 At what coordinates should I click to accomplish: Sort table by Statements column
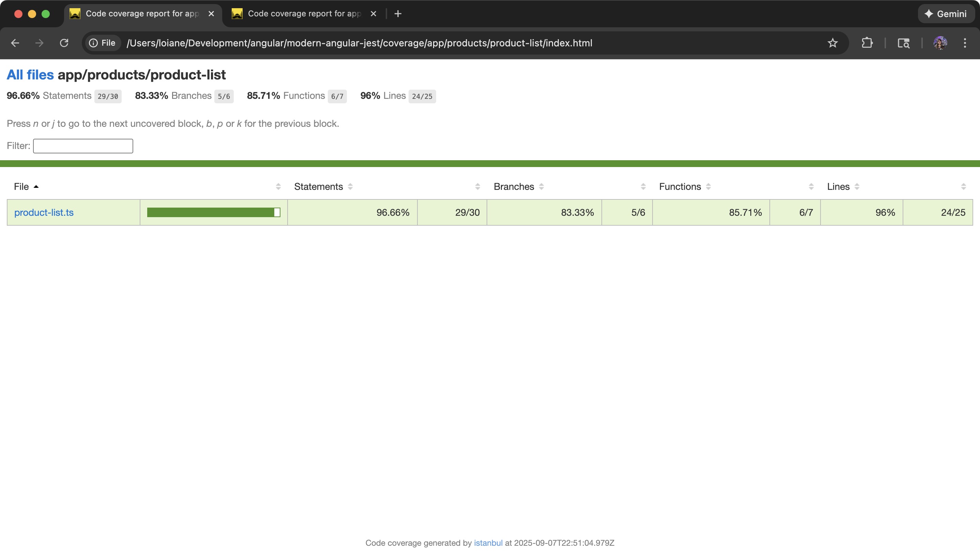319,187
